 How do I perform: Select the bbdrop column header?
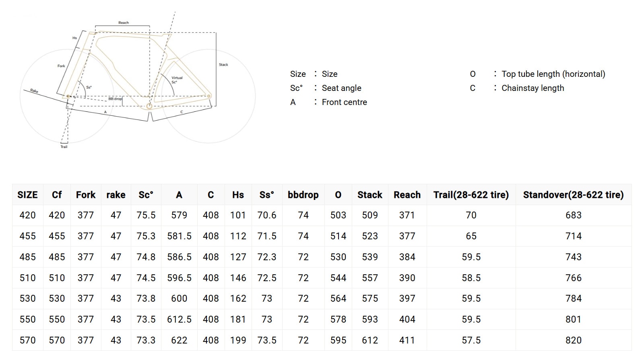pyautogui.click(x=303, y=195)
